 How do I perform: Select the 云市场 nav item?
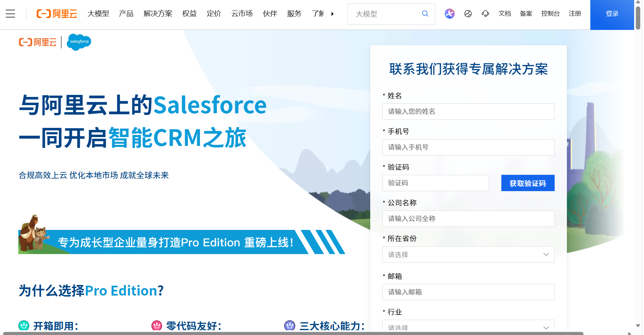[242, 14]
